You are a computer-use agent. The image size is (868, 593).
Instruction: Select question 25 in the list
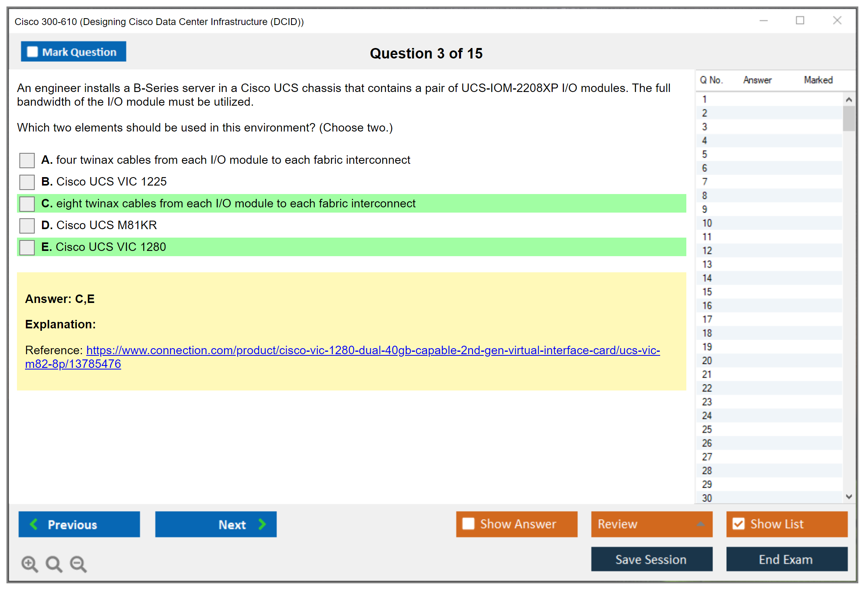[707, 429]
